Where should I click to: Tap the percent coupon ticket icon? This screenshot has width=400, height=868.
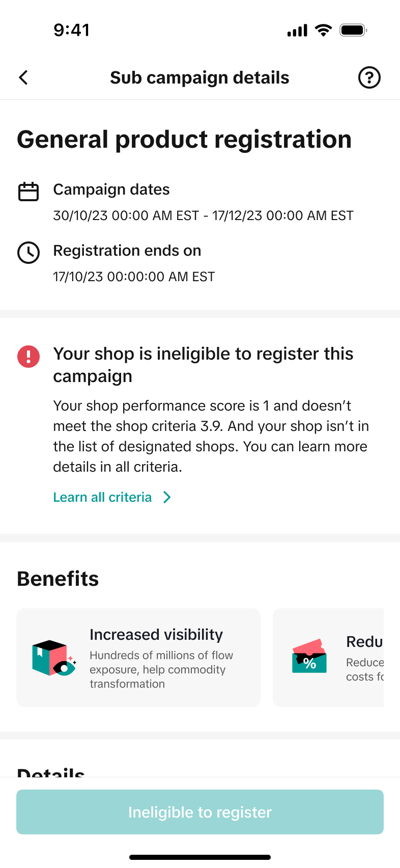[x=309, y=656]
